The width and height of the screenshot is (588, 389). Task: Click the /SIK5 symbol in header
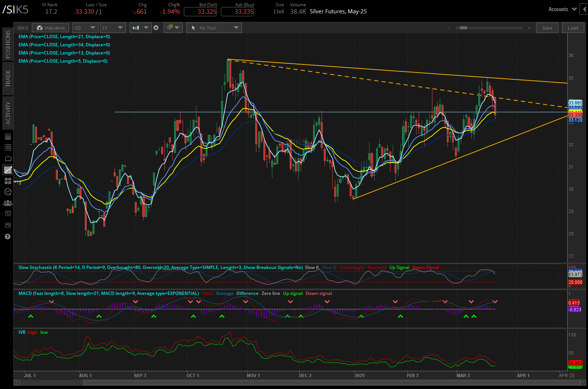[16, 10]
